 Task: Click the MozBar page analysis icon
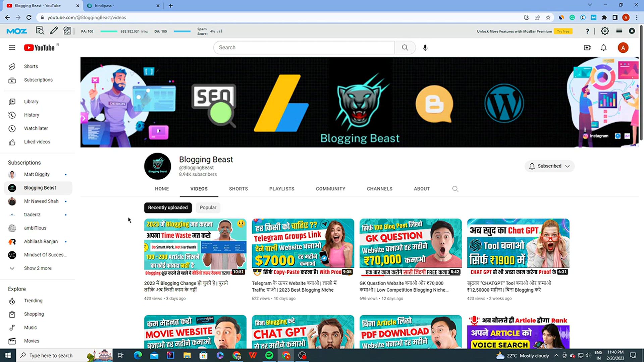point(40,31)
